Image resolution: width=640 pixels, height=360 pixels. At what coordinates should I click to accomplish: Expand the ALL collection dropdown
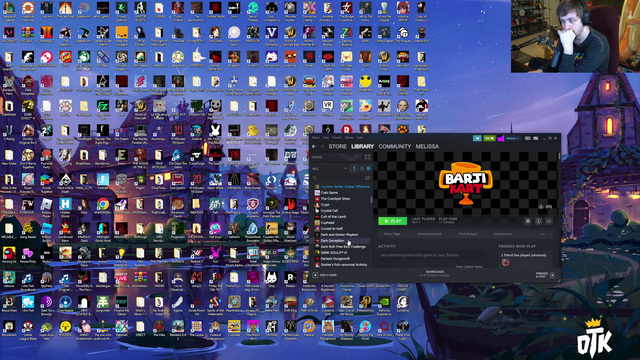point(330,168)
